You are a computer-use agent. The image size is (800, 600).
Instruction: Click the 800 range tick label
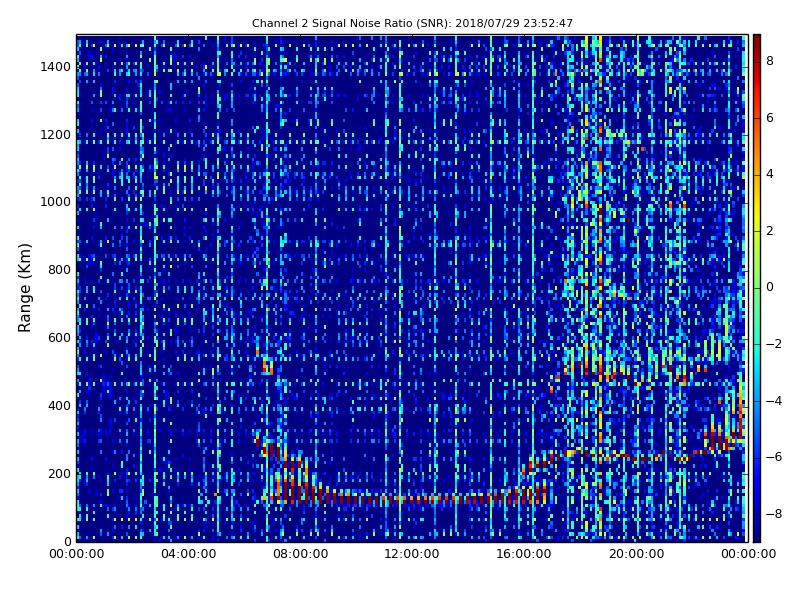pyautogui.click(x=59, y=270)
